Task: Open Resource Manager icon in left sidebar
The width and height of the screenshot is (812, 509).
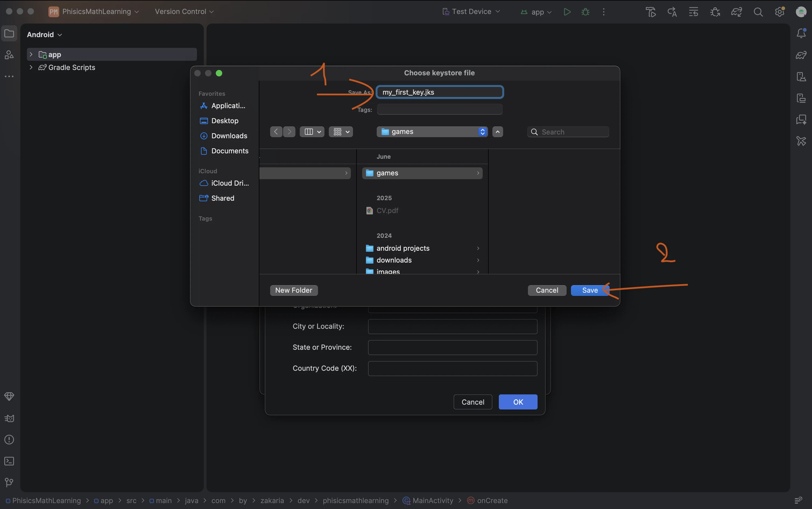Action: 9,55
